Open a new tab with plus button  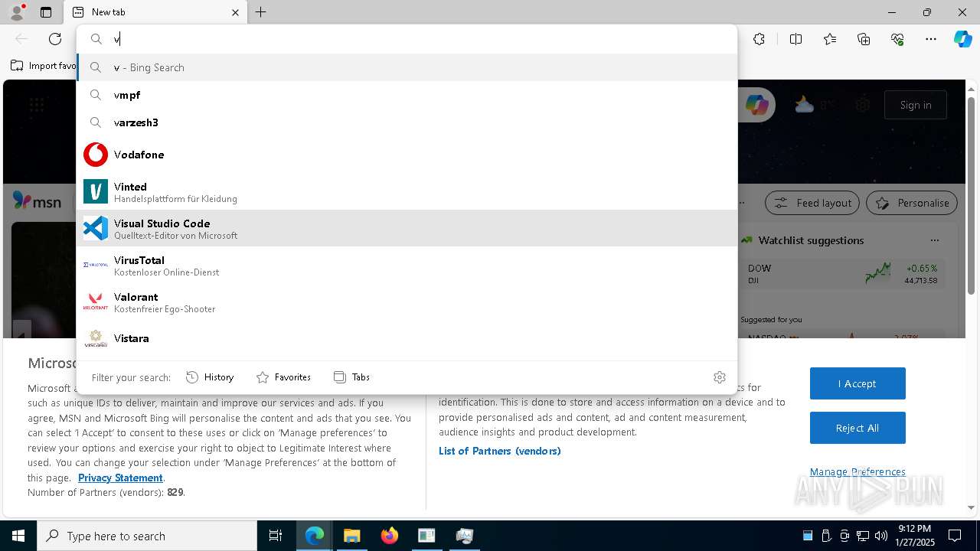click(x=261, y=12)
